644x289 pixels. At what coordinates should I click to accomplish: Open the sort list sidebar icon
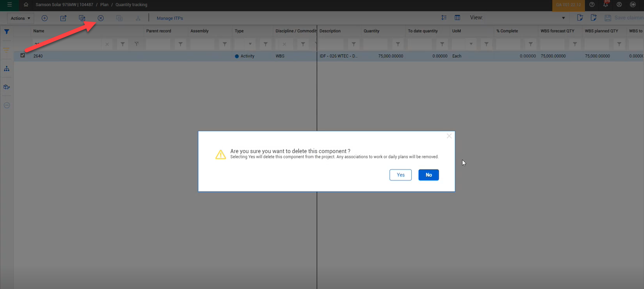coord(7,50)
